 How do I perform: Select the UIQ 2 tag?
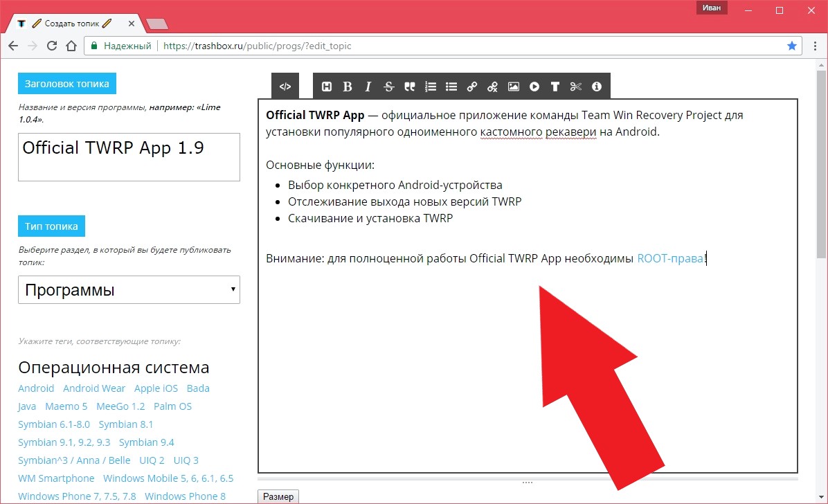click(x=152, y=460)
